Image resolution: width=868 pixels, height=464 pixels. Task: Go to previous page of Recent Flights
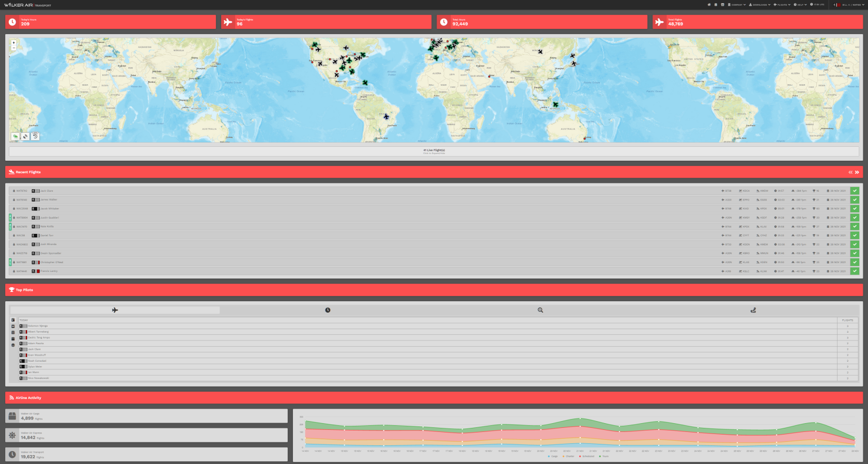850,172
